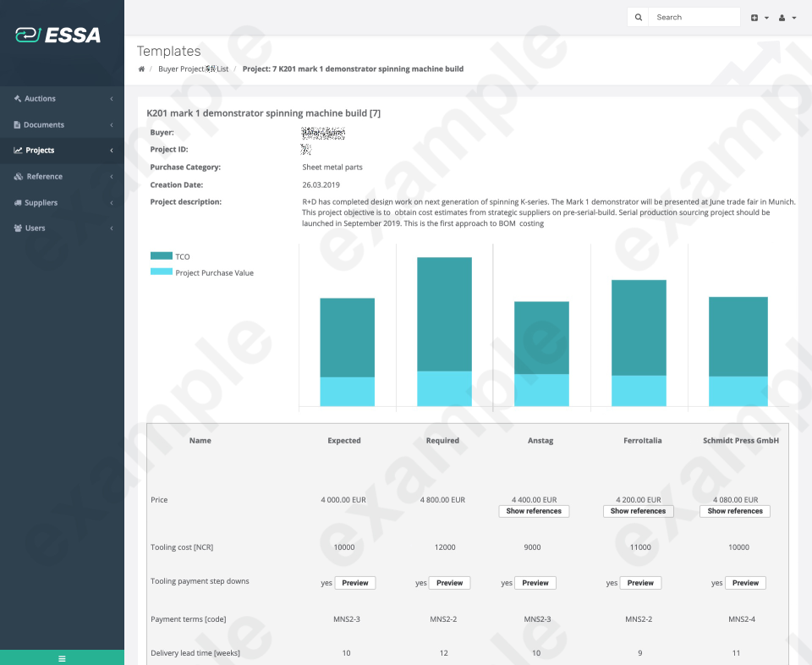Click inside the Search input field
Viewport: 812px width, 665px height.
pyautogui.click(x=694, y=16)
